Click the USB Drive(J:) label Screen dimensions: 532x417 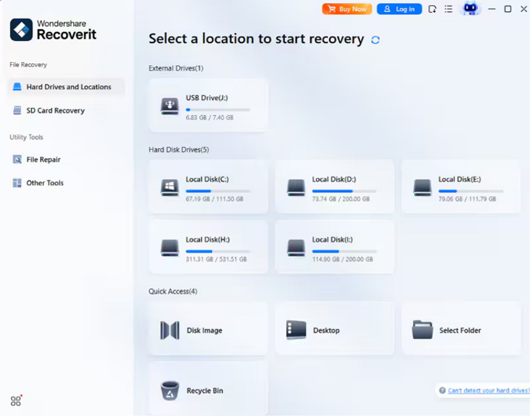(207, 98)
